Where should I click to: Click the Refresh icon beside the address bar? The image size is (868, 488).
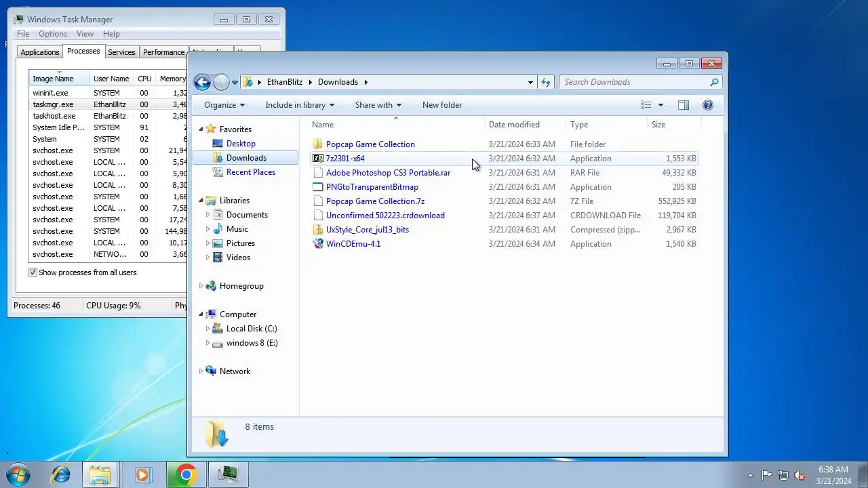tap(546, 82)
